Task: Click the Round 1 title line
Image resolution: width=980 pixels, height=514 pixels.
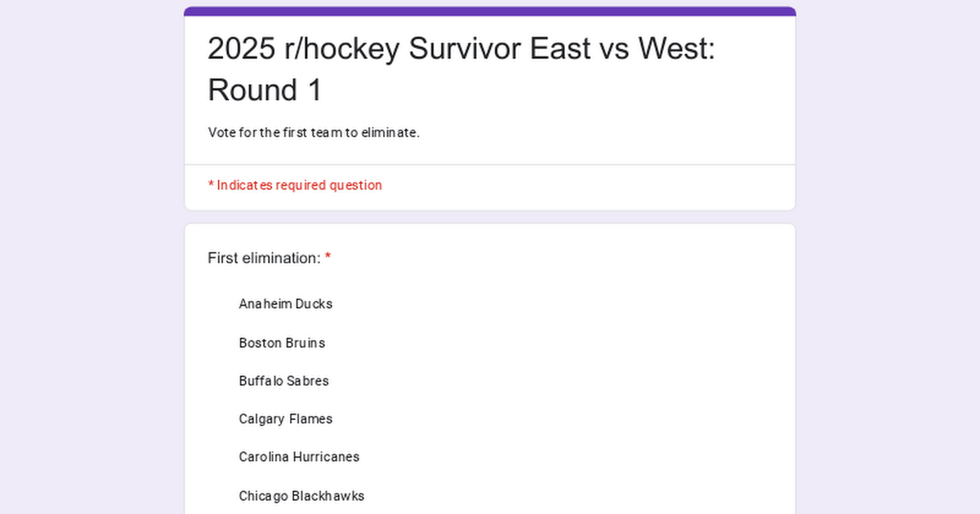Action: [265, 90]
